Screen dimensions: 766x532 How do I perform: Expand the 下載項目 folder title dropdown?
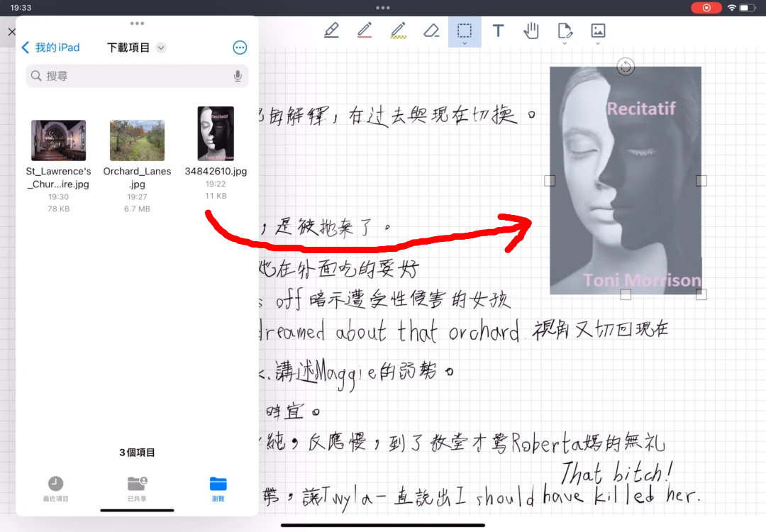coord(161,48)
